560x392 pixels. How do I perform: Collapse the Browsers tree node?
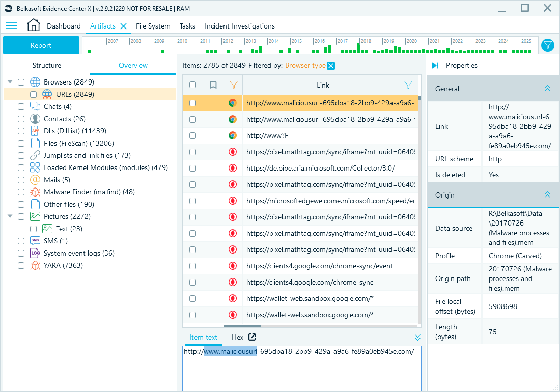click(x=10, y=82)
